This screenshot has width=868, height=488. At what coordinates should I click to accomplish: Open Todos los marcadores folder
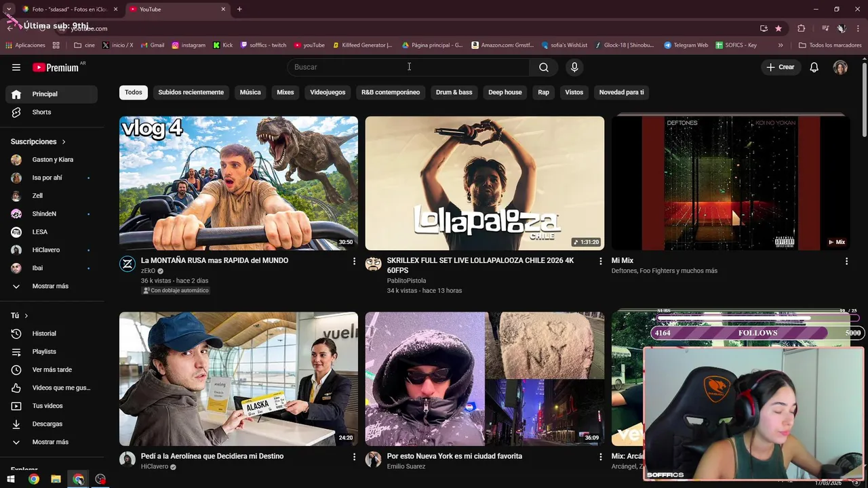830,45
